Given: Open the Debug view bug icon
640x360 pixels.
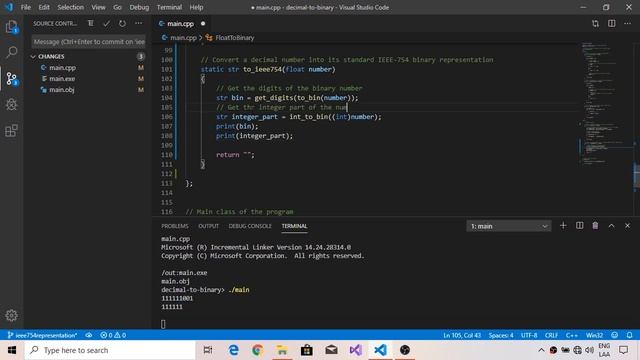Looking at the screenshot, I should (11, 104).
